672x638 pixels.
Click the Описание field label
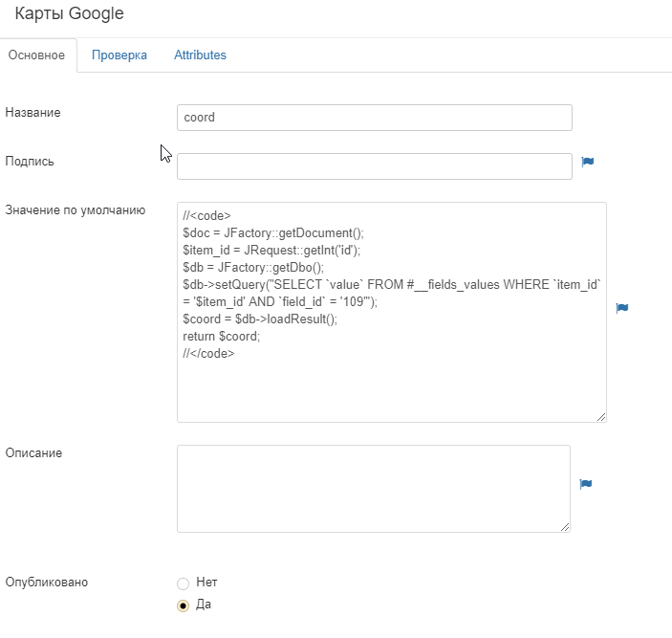tap(33, 452)
